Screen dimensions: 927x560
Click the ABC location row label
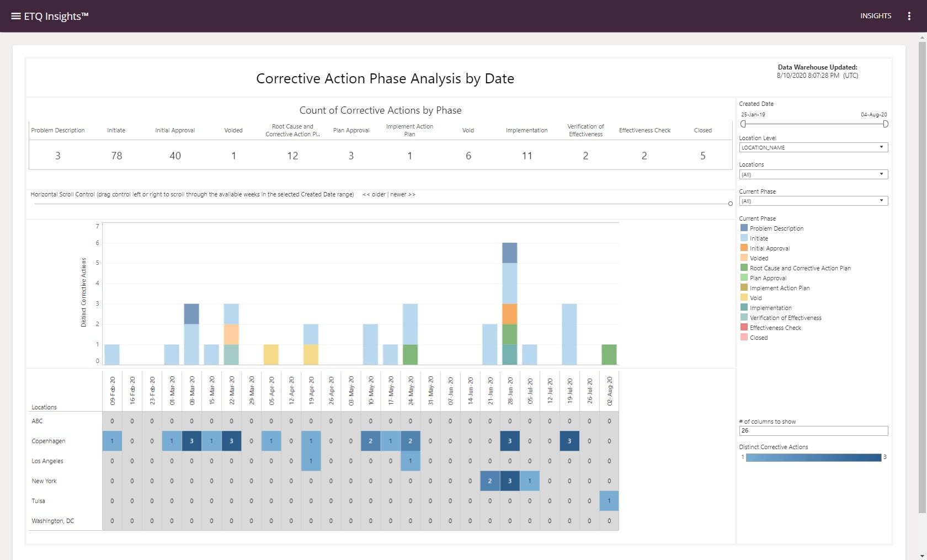coord(37,421)
